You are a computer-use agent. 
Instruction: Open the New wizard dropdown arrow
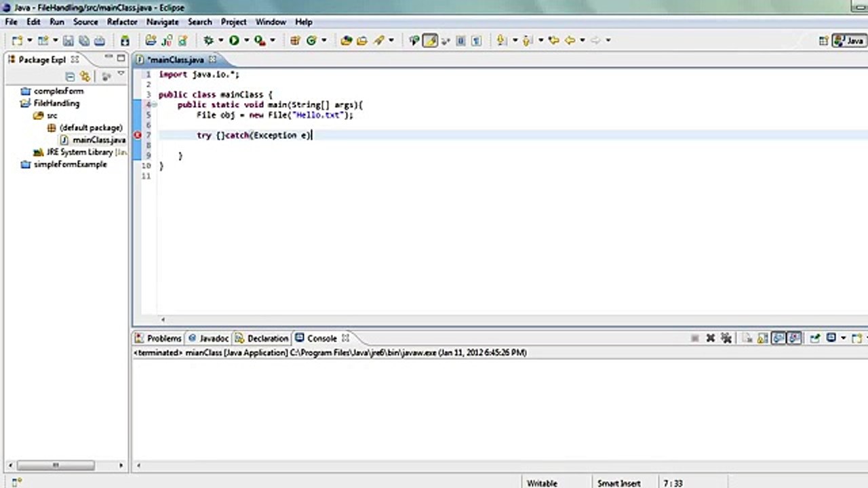[29, 41]
